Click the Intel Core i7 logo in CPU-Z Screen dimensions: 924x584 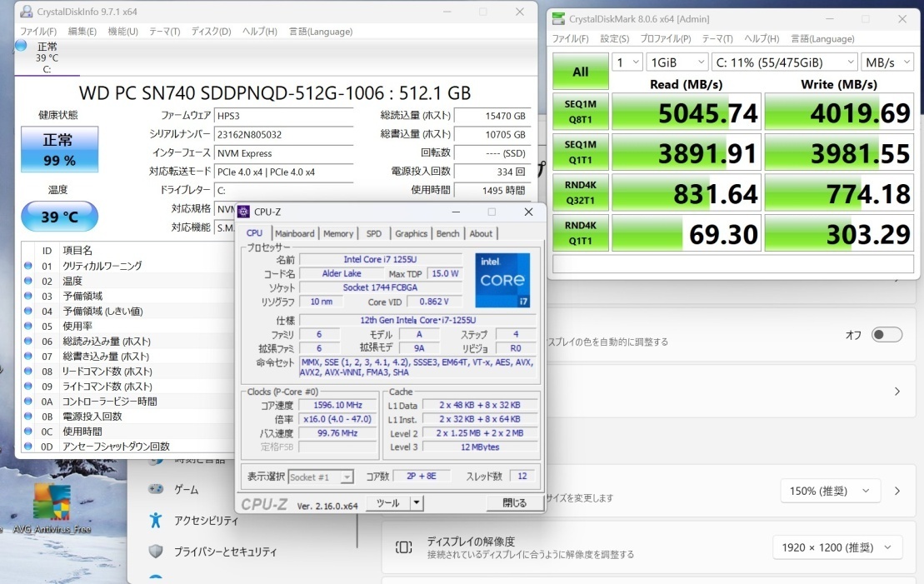tap(502, 280)
